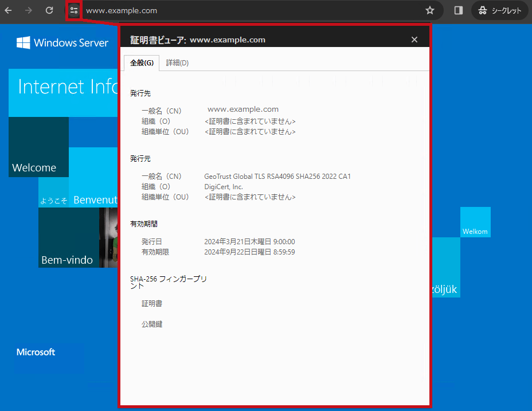Click the 発行先 section heading
532x411 pixels.
tap(140, 93)
